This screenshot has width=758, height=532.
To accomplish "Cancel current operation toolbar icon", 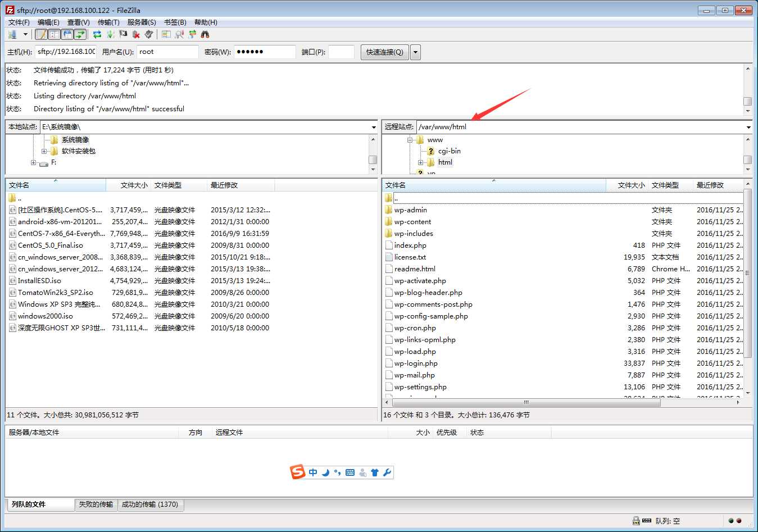I will 123,35.
